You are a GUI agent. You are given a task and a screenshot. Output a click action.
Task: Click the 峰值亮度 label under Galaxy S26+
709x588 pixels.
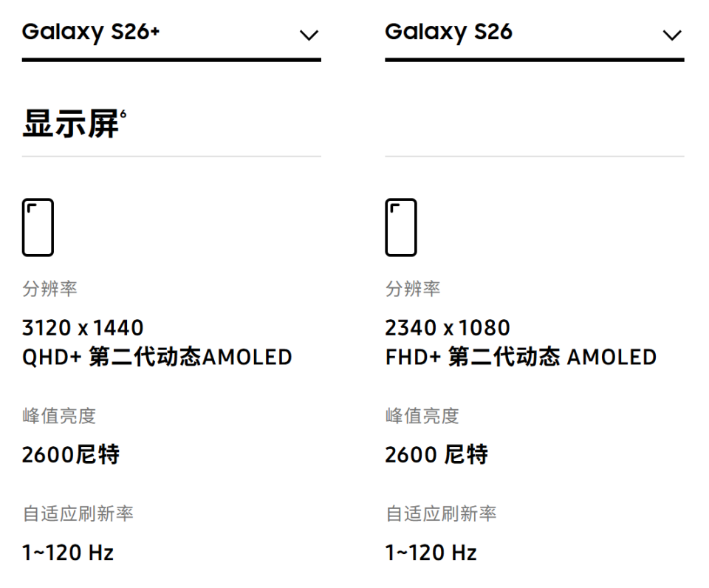[x=59, y=416]
